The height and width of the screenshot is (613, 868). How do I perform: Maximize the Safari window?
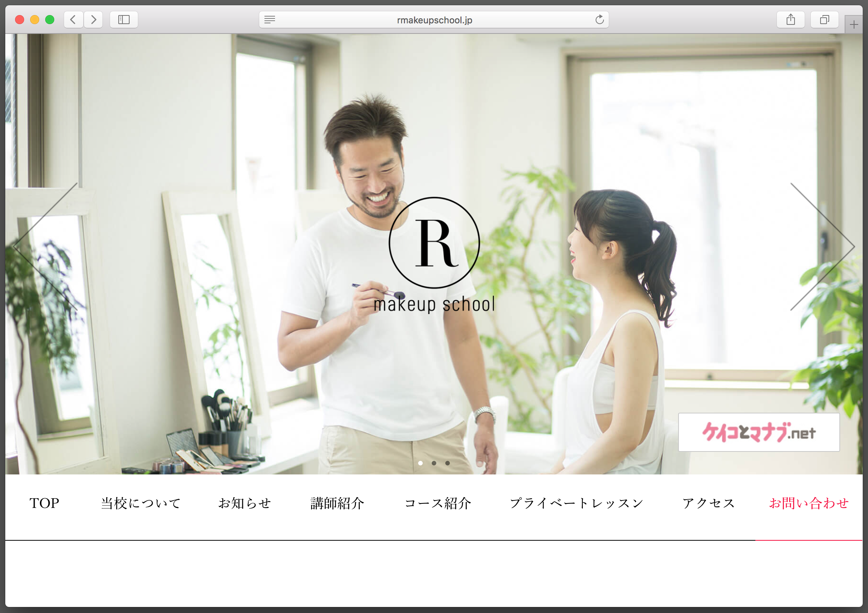click(x=50, y=20)
